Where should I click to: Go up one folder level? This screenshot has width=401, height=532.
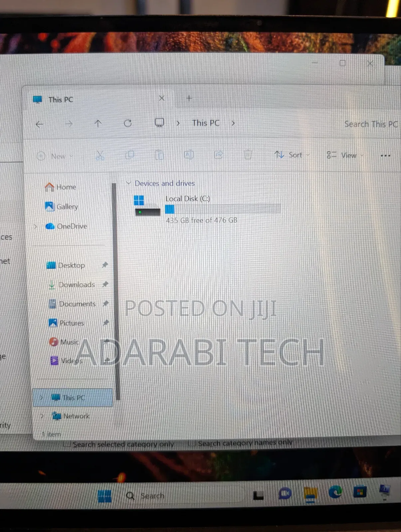tap(98, 124)
